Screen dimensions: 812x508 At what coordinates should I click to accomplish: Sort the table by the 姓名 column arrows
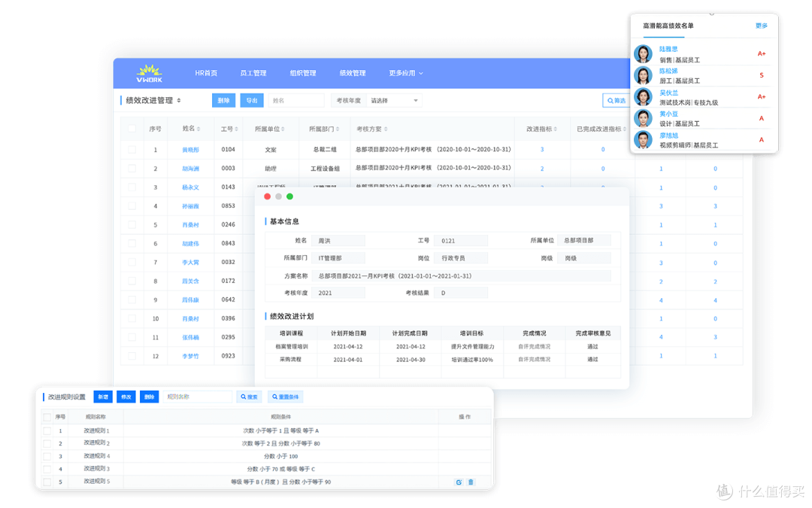click(x=198, y=129)
